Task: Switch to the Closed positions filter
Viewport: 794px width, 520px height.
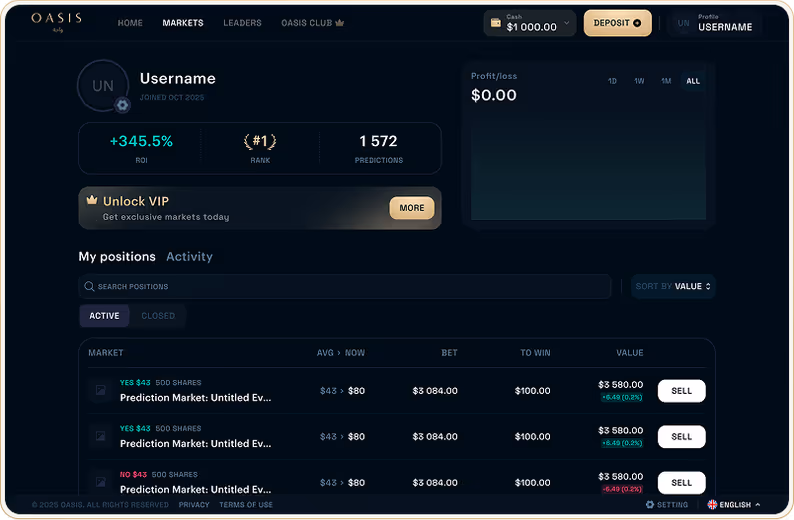Action: pos(158,316)
